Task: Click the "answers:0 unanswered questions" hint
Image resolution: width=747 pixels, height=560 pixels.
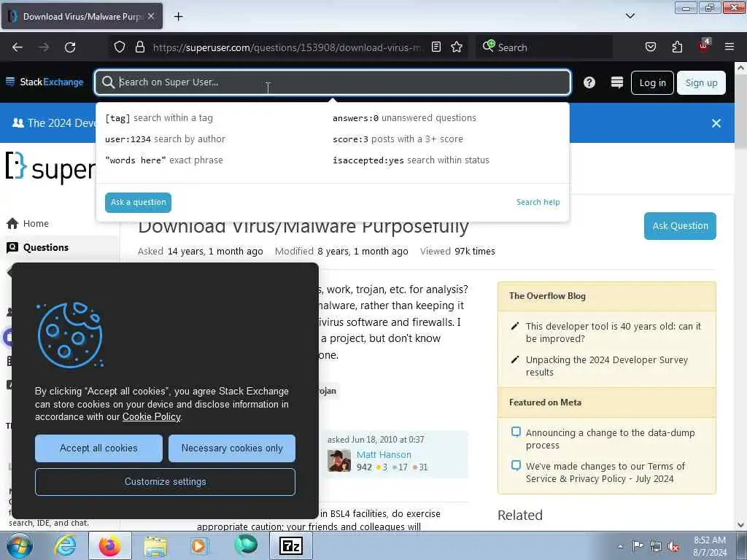Action: point(404,117)
